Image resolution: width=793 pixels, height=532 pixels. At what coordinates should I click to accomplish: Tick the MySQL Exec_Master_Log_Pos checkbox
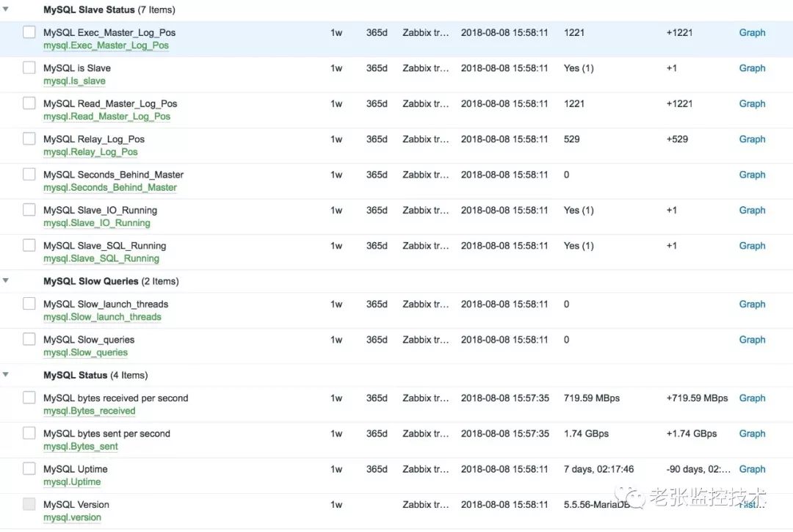tap(29, 32)
